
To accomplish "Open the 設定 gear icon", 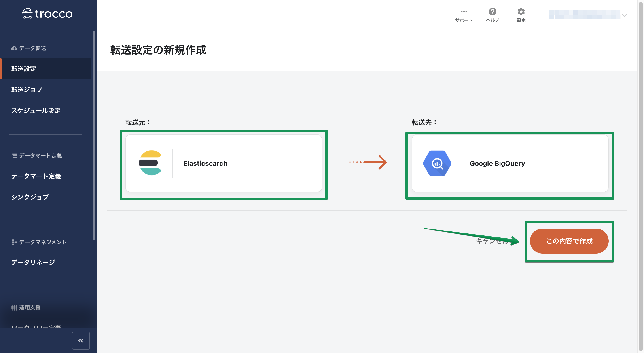I will pyautogui.click(x=521, y=11).
